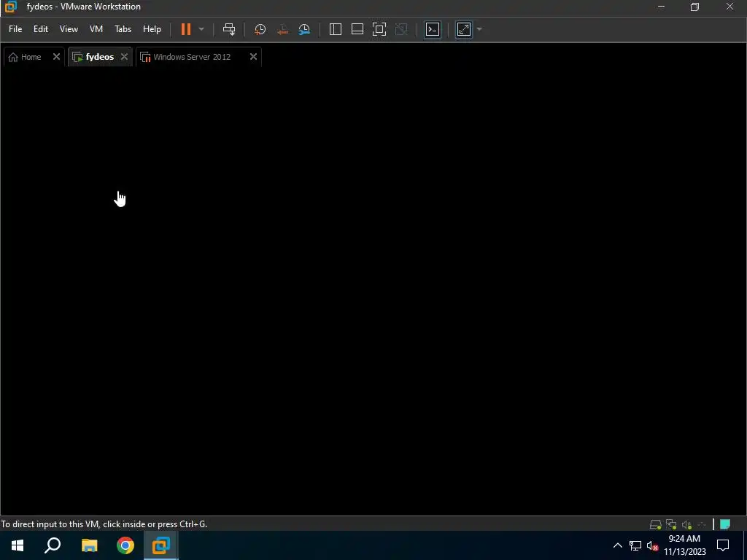
Task: Open the View menu
Action: point(69,29)
